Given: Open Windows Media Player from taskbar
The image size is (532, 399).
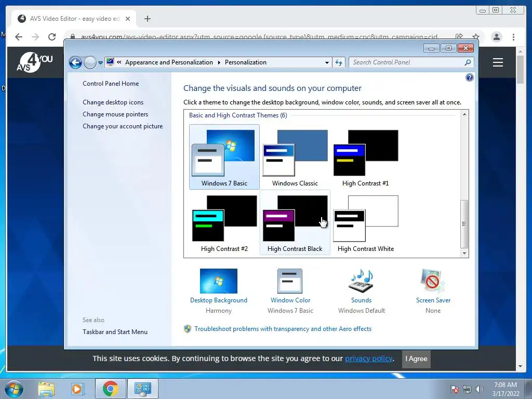Looking at the screenshot, I should pyautogui.click(x=77, y=389).
